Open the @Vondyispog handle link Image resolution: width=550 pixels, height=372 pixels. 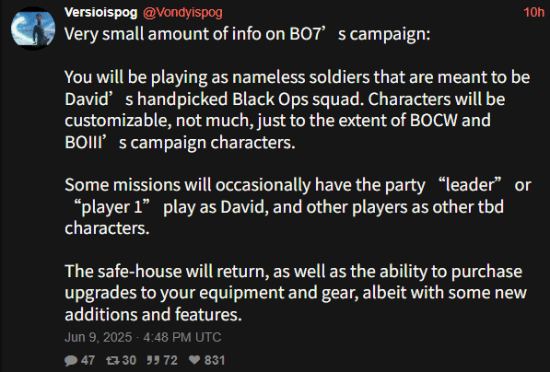pos(182,13)
